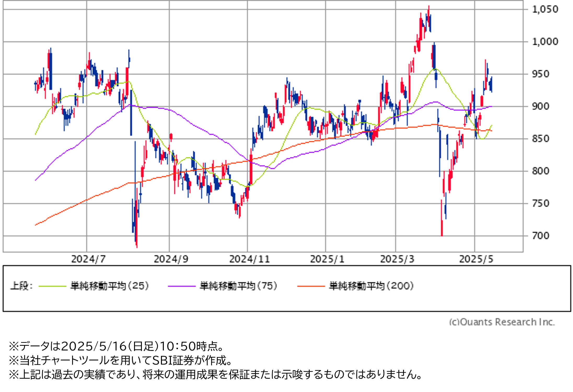
Task: Click the purple 75-day moving average legend line
Action: 182,286
